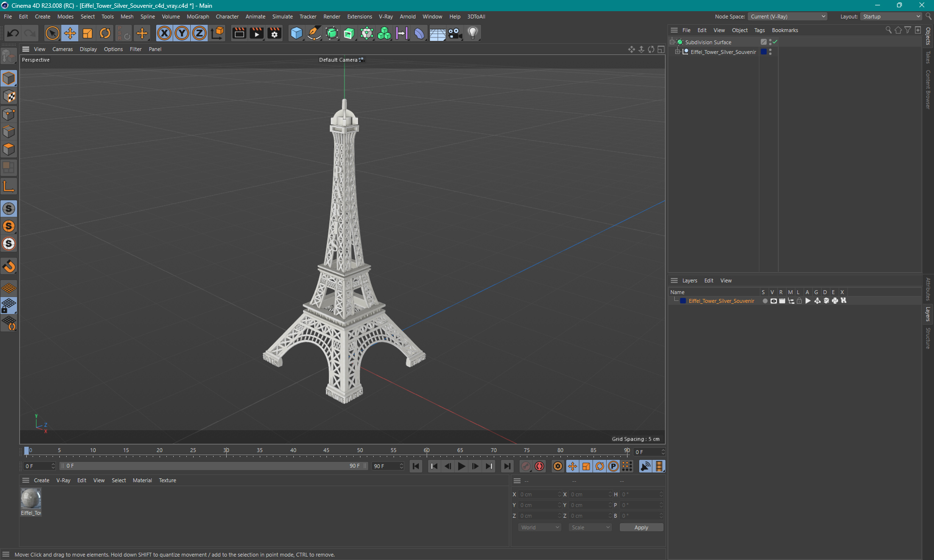Select the Move tool in toolbar
Screen dimensions: 934x560
70,33
